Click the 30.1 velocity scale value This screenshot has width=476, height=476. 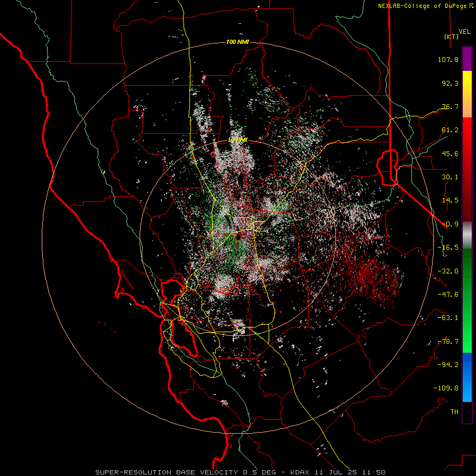(x=450, y=177)
